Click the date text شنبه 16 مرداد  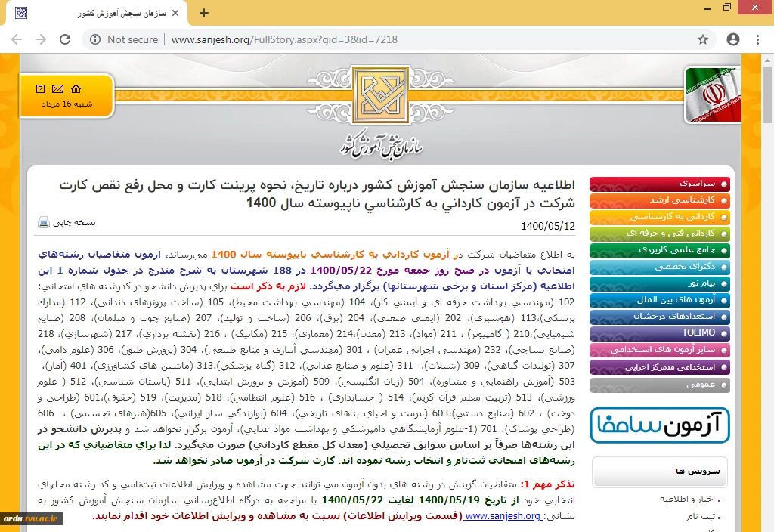point(67,104)
